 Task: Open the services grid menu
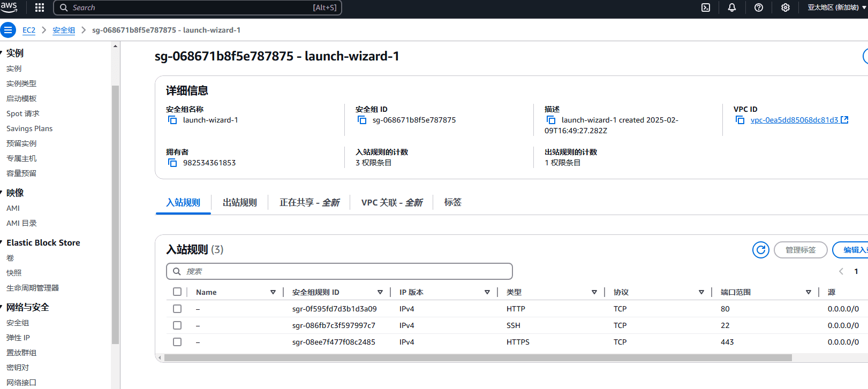click(40, 7)
